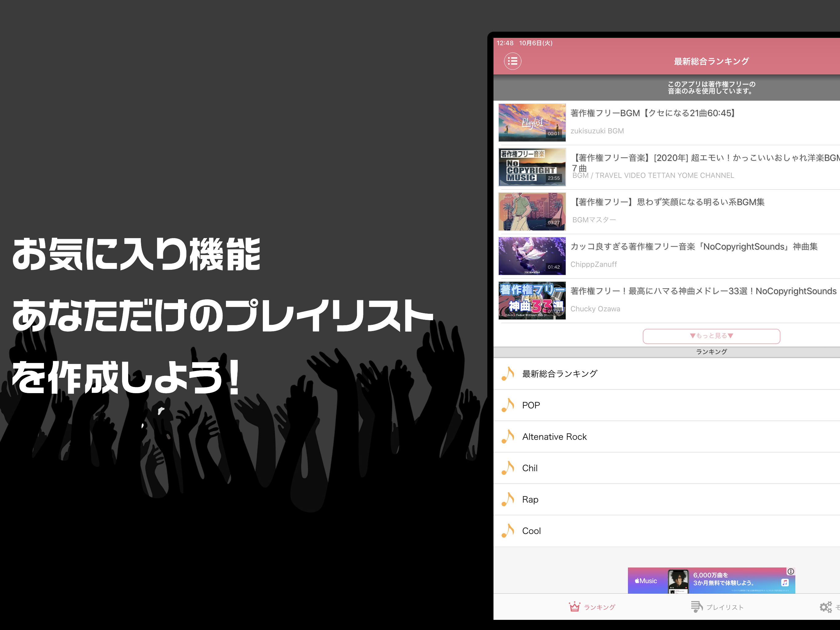Open the Altenative Rock genre list
840x630 pixels.
[x=554, y=436]
